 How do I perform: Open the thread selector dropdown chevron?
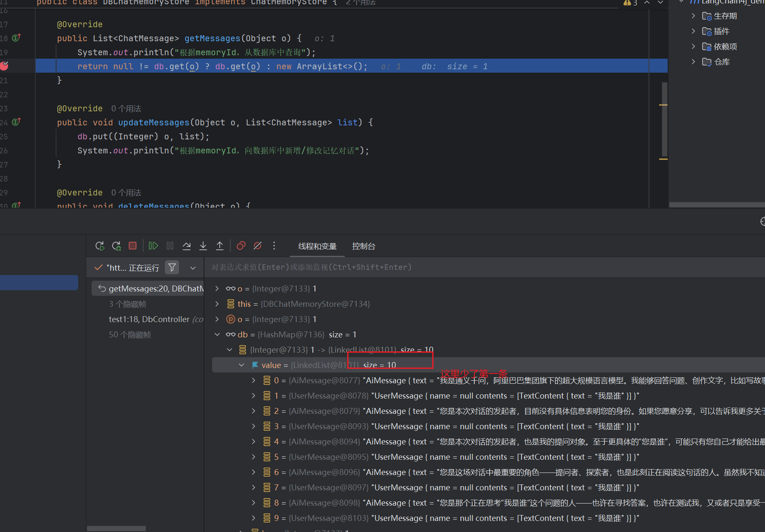(193, 268)
